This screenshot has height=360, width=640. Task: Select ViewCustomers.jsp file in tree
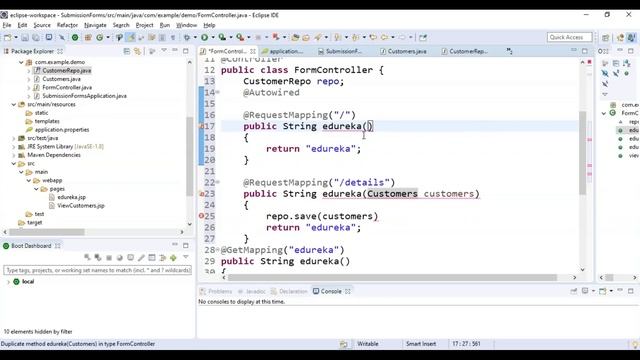point(80,206)
